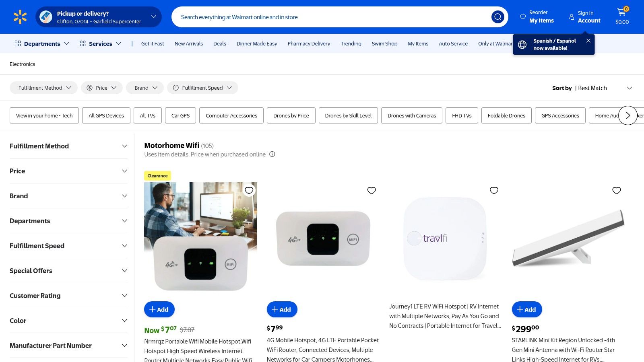Click the globe language icon
This screenshot has width=644, height=362.
point(522,45)
